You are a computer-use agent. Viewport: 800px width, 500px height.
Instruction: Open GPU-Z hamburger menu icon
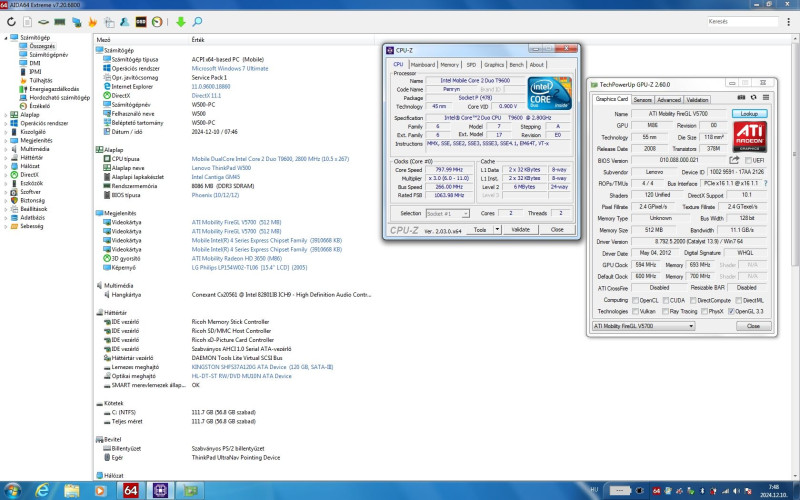click(x=766, y=97)
